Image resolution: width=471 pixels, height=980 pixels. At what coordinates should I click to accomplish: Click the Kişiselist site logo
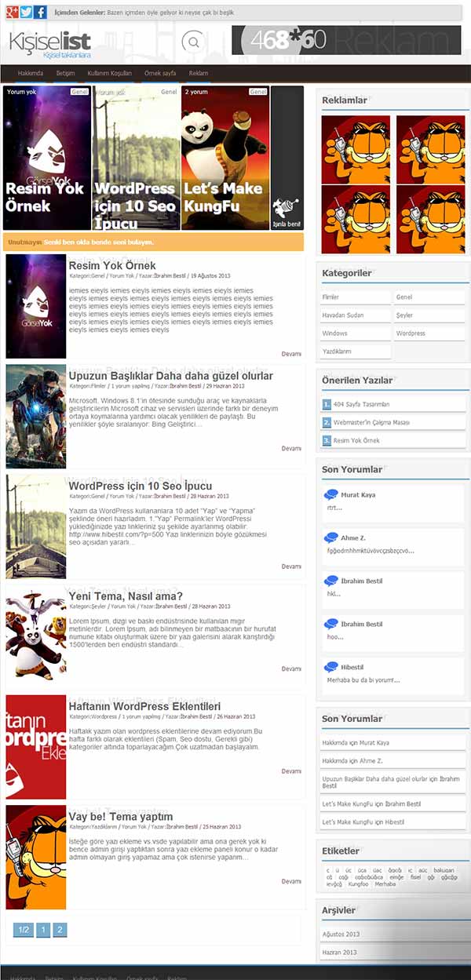point(50,43)
